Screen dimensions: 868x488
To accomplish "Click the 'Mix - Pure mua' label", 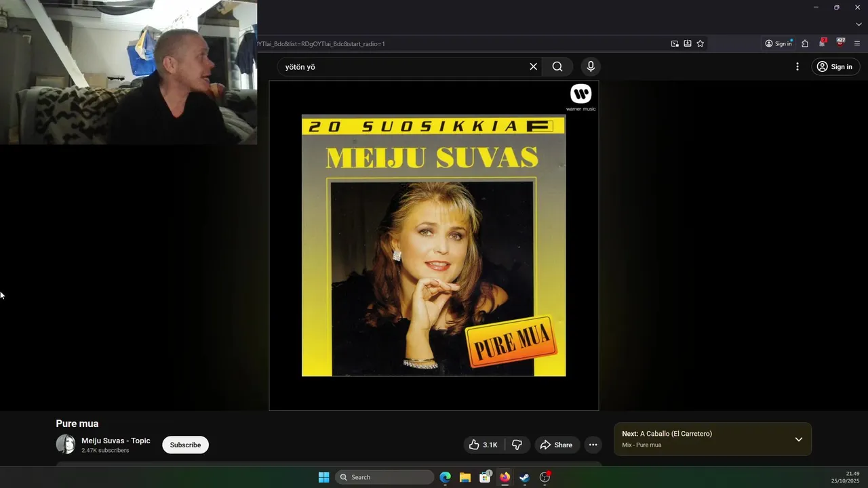I will tap(642, 445).
